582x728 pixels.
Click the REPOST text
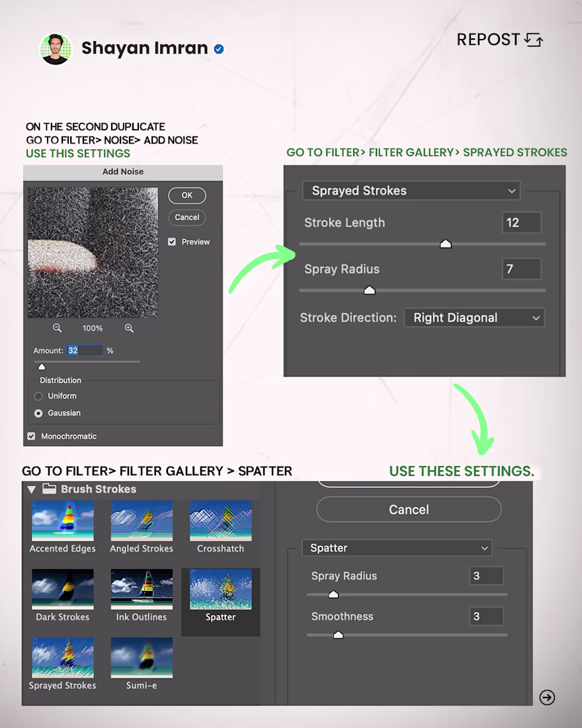tap(488, 40)
